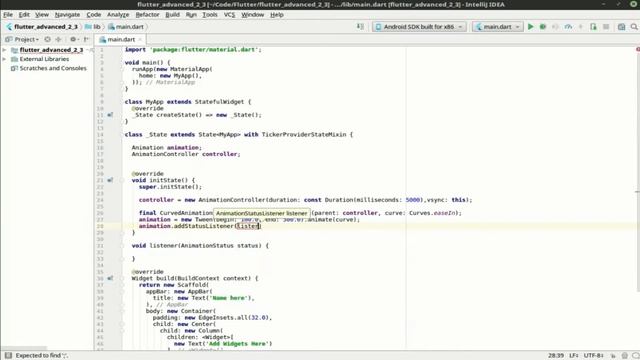
Task: Click UTF-8 encoding in status bar
Action: tap(593, 356)
